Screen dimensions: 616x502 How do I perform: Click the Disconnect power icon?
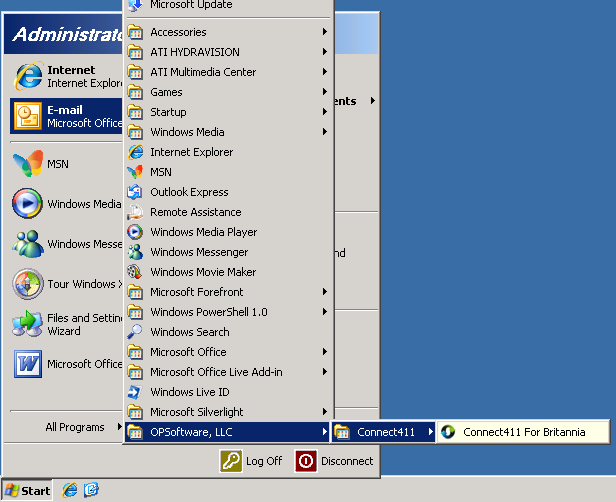pos(306,461)
